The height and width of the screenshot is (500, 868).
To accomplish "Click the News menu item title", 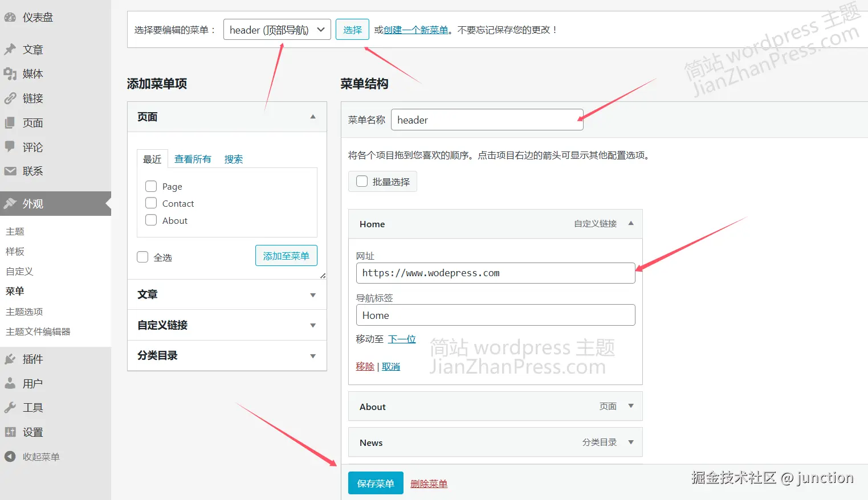I will point(371,442).
